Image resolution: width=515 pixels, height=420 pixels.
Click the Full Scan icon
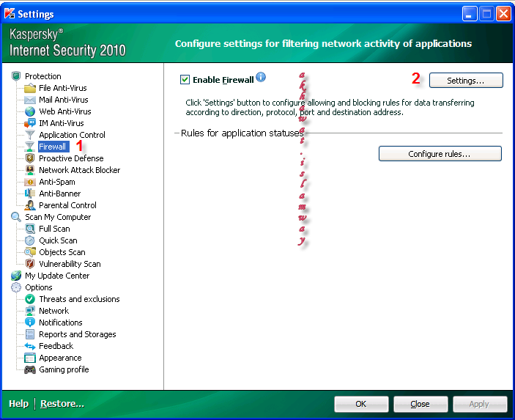point(30,229)
